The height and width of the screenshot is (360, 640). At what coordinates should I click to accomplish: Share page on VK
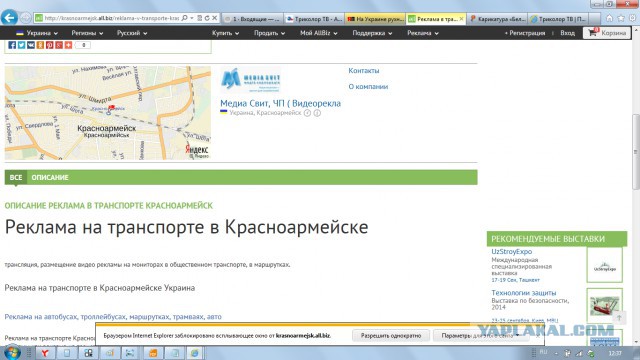click(x=31, y=45)
